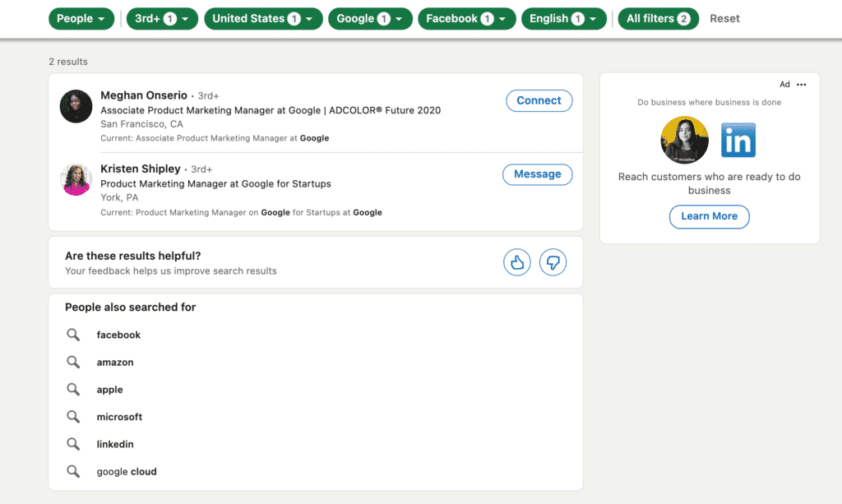The width and height of the screenshot is (842, 504).
Task: Click the search icon beside facebook
Action: click(x=73, y=335)
